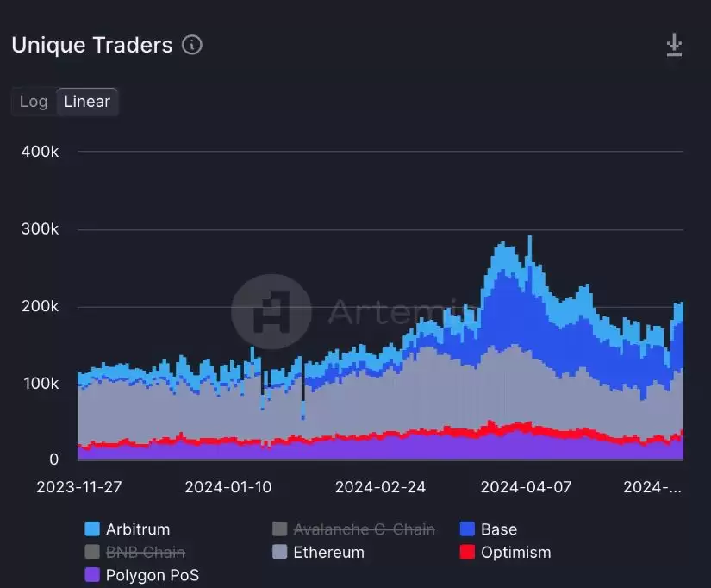Click the Optimism legend label
The height and width of the screenshot is (588, 711).
[515, 552]
